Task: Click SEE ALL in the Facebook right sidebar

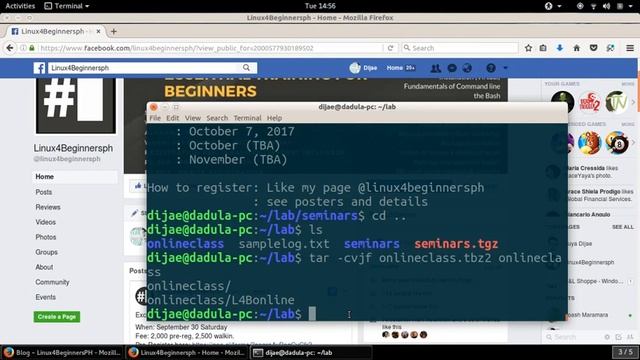Action: [623, 227]
